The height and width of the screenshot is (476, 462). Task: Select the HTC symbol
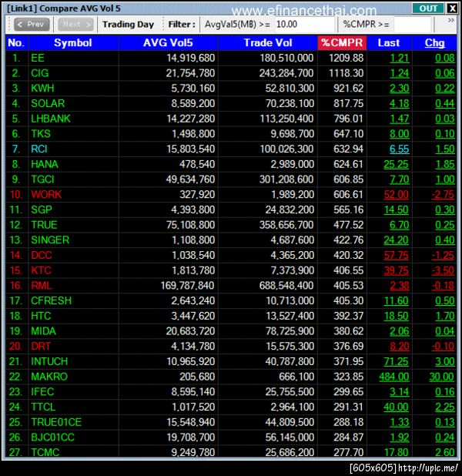click(x=41, y=316)
